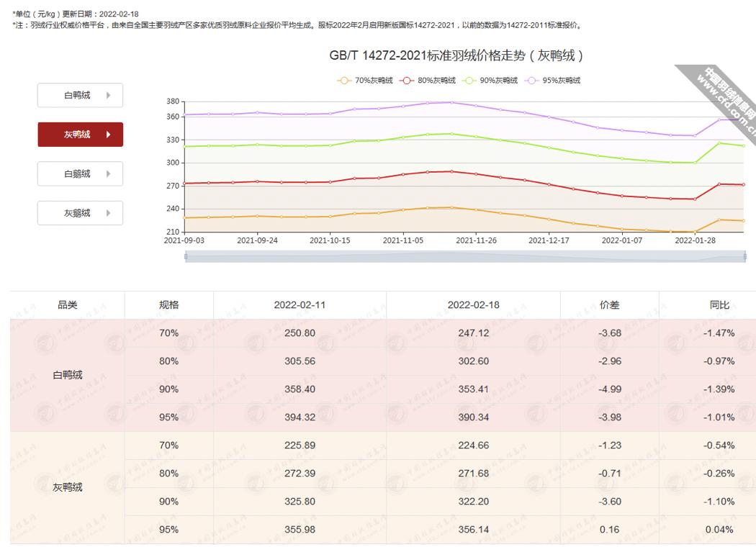This screenshot has width=756, height=547.
Task: Select the active 灰鸭绒 category tab
Action: (x=79, y=134)
